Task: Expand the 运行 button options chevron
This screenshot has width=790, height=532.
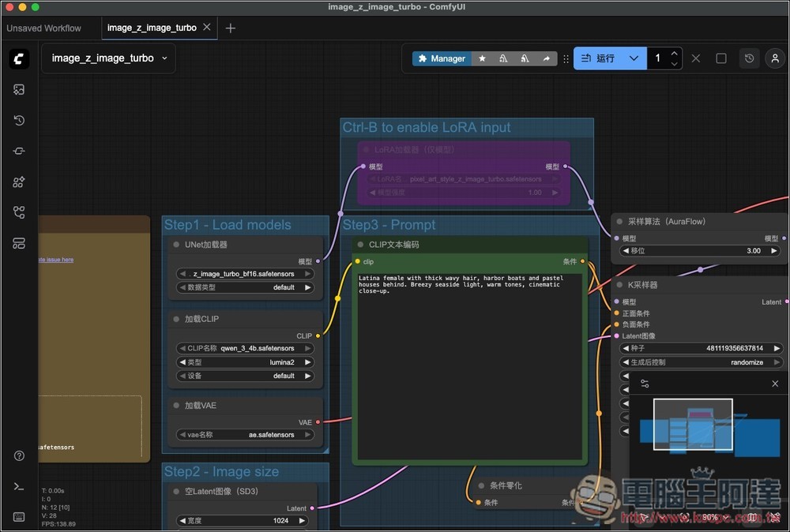Action: pyautogui.click(x=634, y=58)
